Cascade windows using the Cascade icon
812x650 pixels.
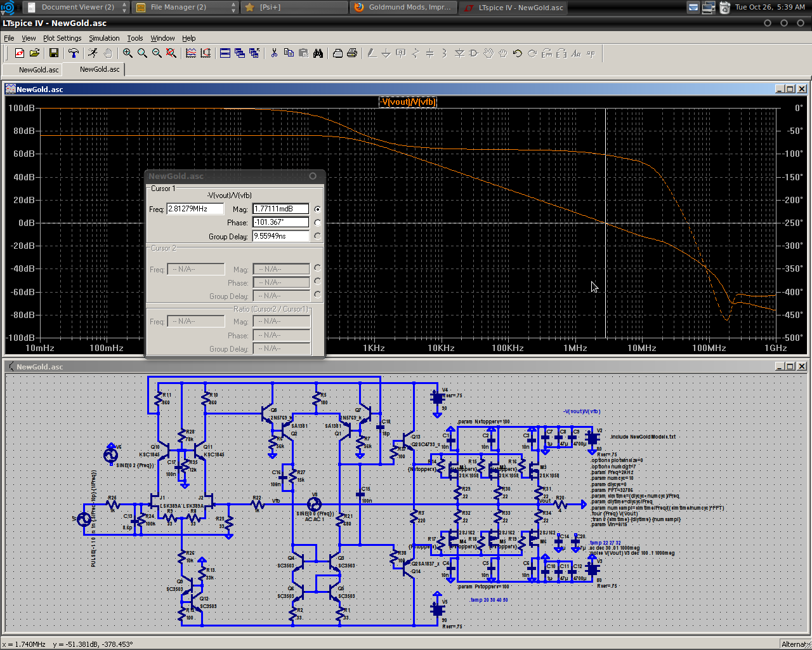[x=240, y=53]
